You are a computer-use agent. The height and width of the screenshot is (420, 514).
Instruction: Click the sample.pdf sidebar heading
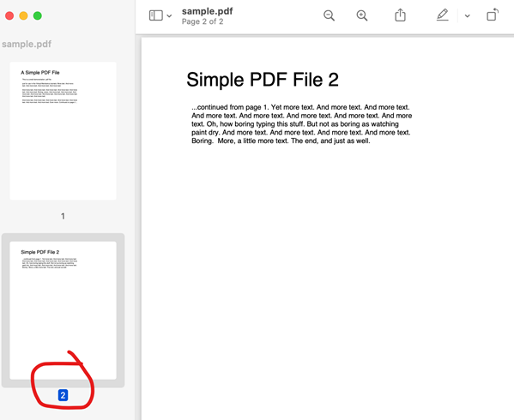[x=27, y=44]
